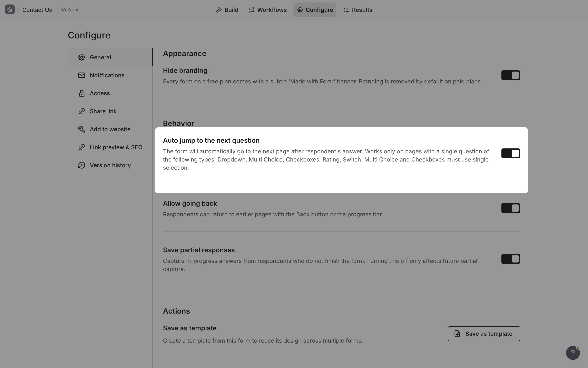Click the chain icon next to Share link
The height and width of the screenshot is (368, 588).
(x=82, y=111)
